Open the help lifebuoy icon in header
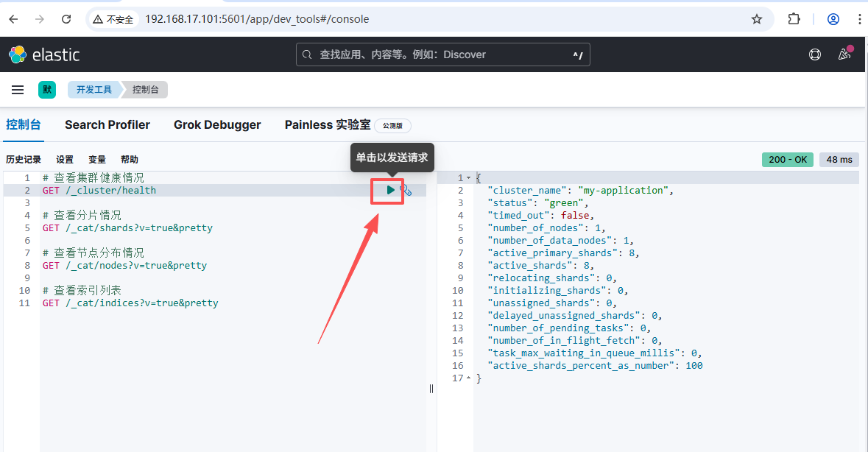The width and height of the screenshot is (868, 452). pyautogui.click(x=815, y=54)
